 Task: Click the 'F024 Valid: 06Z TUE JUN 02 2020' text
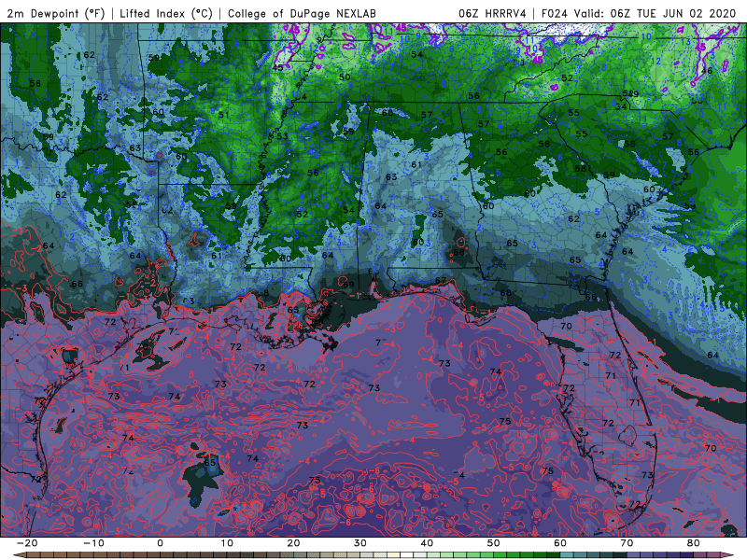pos(639,13)
